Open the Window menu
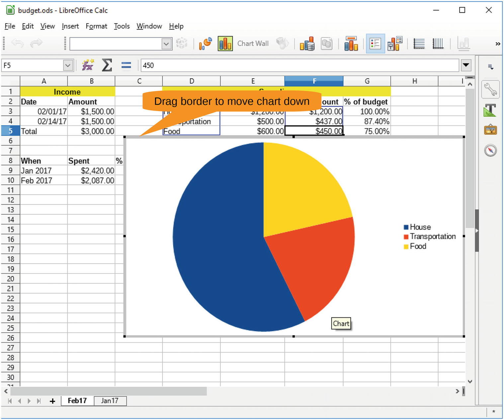 click(149, 26)
